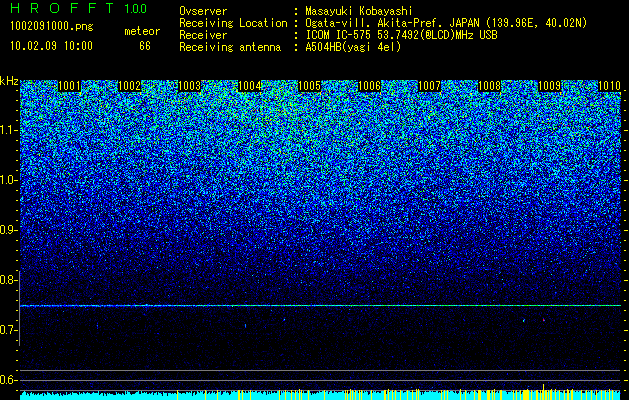Click the Receiving antenna label
The image size is (629, 400).
tap(230, 47)
